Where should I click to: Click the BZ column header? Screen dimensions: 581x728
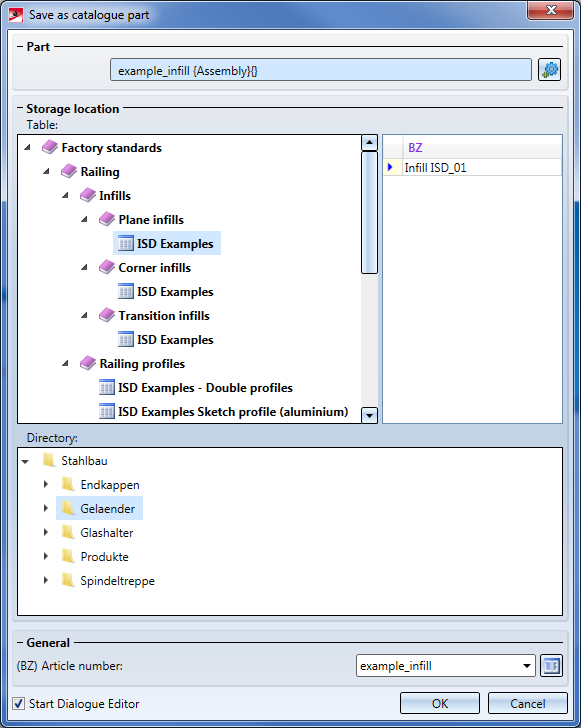[482, 148]
